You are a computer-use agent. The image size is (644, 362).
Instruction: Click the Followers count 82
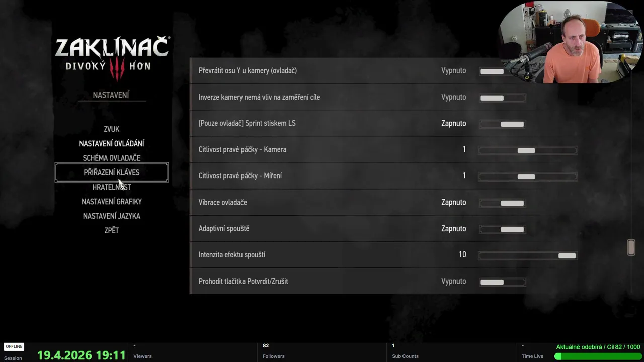point(266,346)
